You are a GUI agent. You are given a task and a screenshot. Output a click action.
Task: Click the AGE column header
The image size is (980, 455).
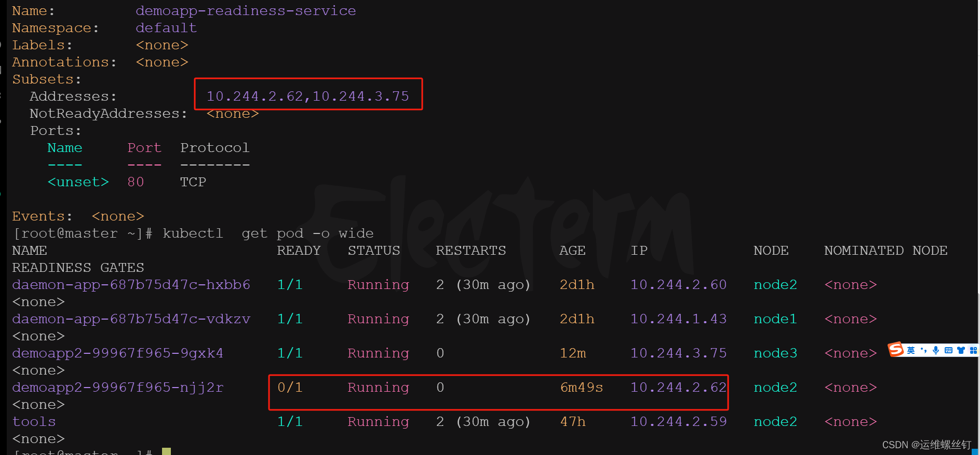point(572,251)
